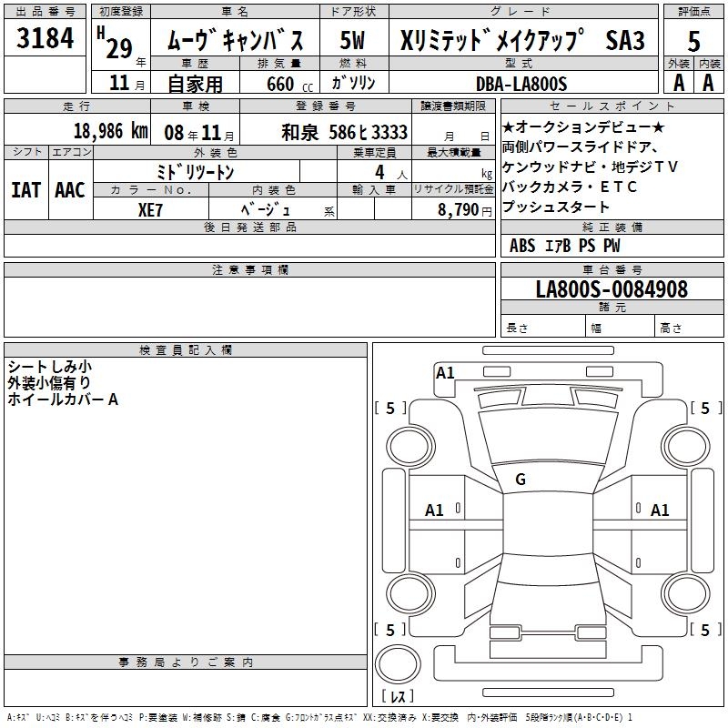Select the line バックカメラ・ETC
728x728 pixels.
570,187
